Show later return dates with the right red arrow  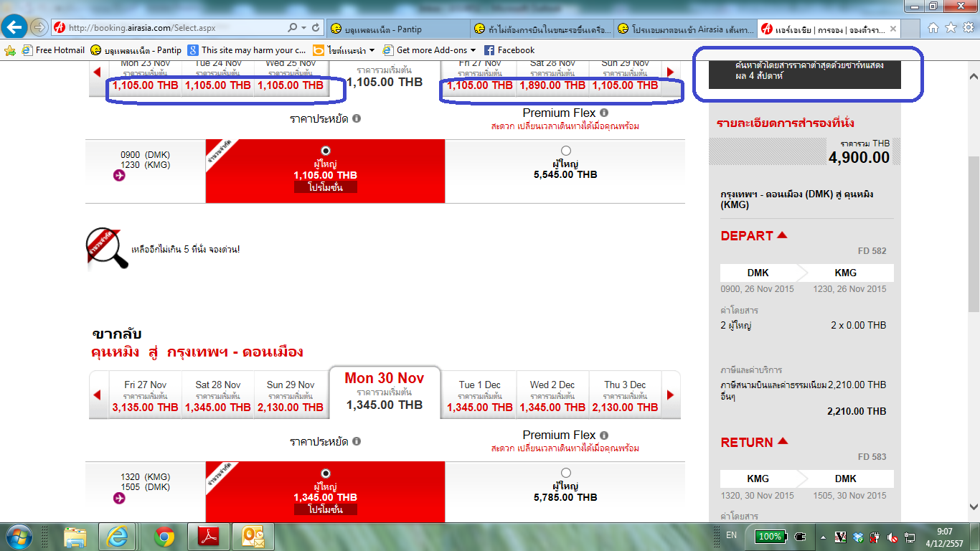tap(671, 395)
